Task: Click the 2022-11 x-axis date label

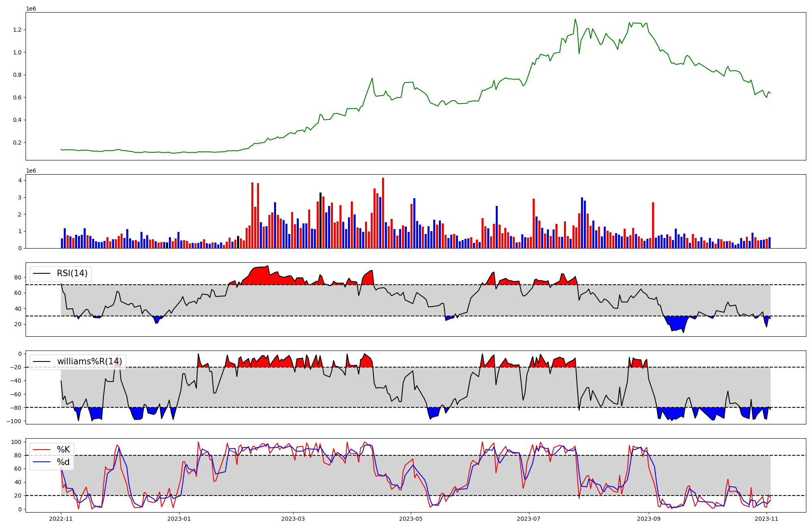Action: pos(61,519)
